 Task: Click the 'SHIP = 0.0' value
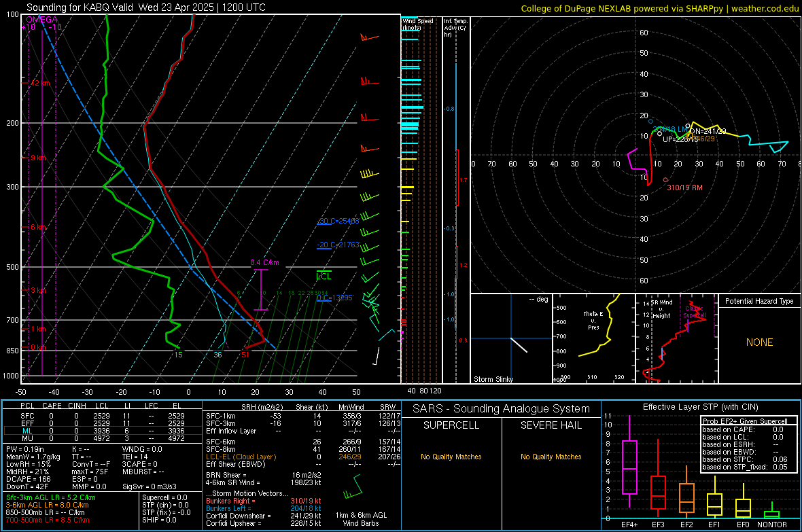click(159, 520)
